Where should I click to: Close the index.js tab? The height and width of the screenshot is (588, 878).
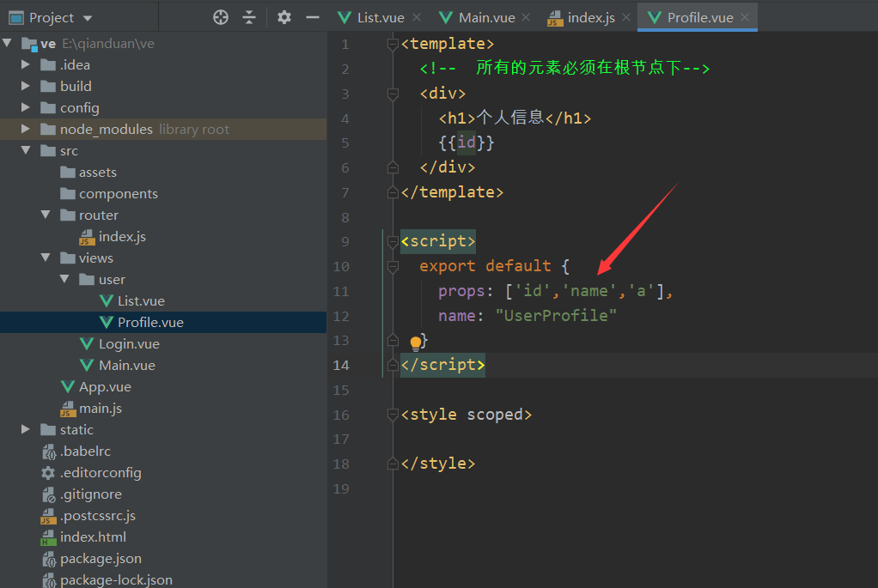626,17
